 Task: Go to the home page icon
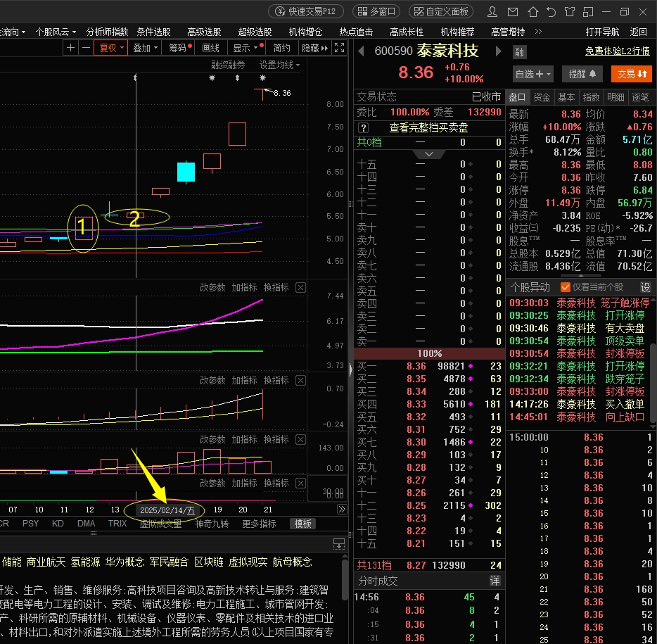pos(532,12)
